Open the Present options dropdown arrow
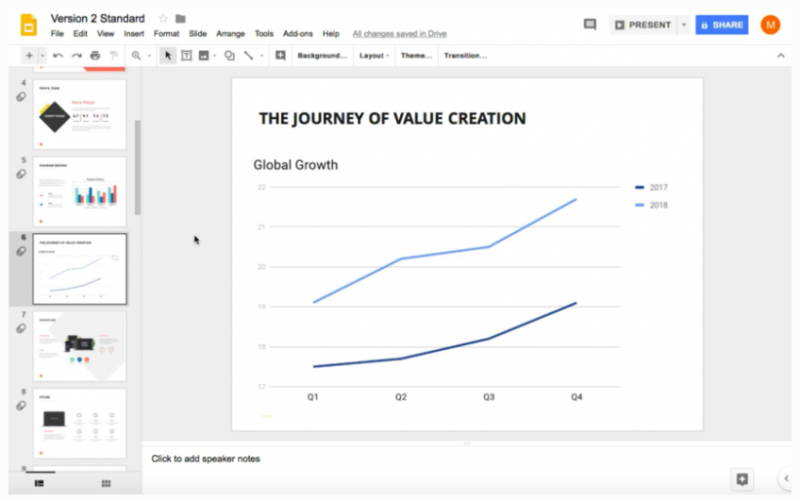 pyautogui.click(x=683, y=25)
